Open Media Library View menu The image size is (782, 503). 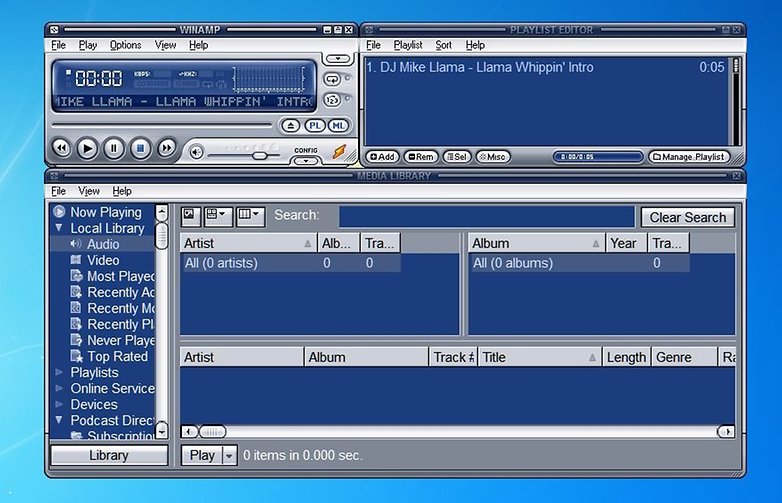point(89,191)
